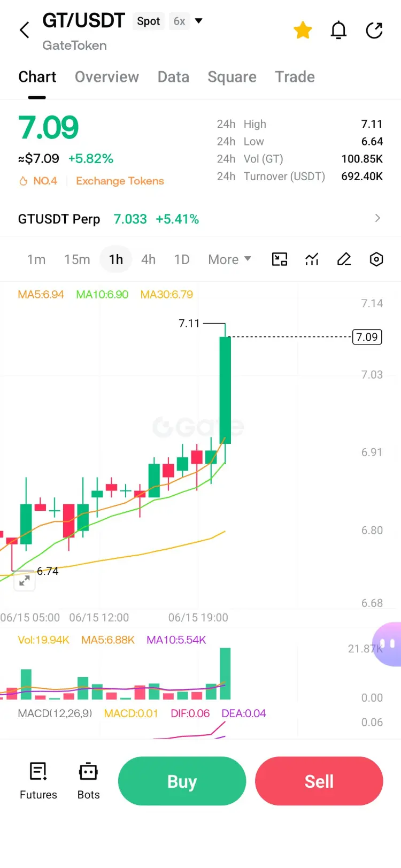Tap the DIF:0.06 label
Viewport: 401px width, 868px height.
pos(190,713)
